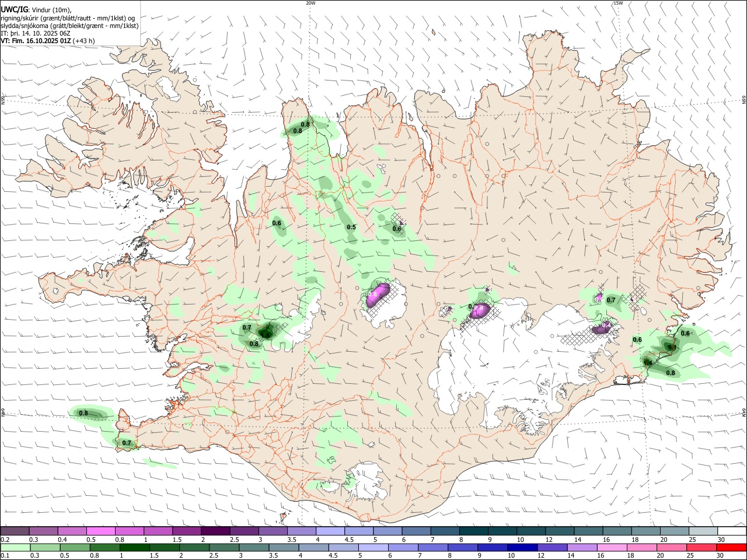Image resolution: width=747 pixels, height=560 pixels.
Task: Click the "15W" longitude label
Action: click(617, 3)
